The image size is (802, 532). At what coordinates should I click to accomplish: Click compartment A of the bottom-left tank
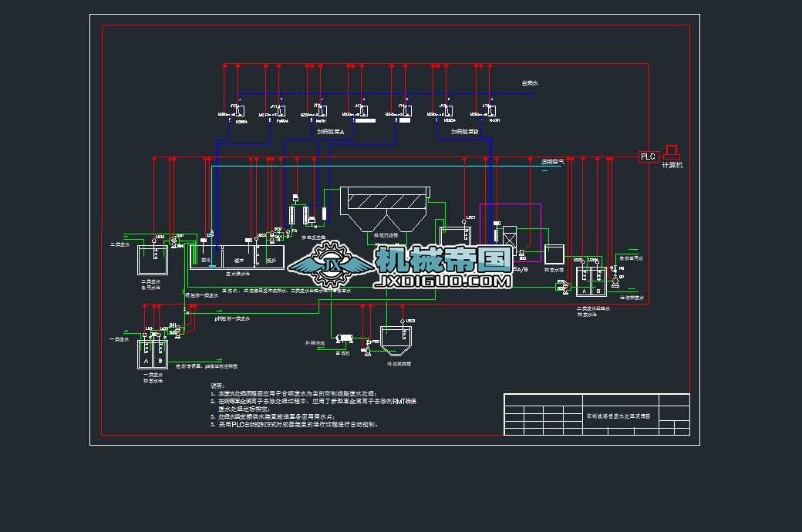point(146,354)
